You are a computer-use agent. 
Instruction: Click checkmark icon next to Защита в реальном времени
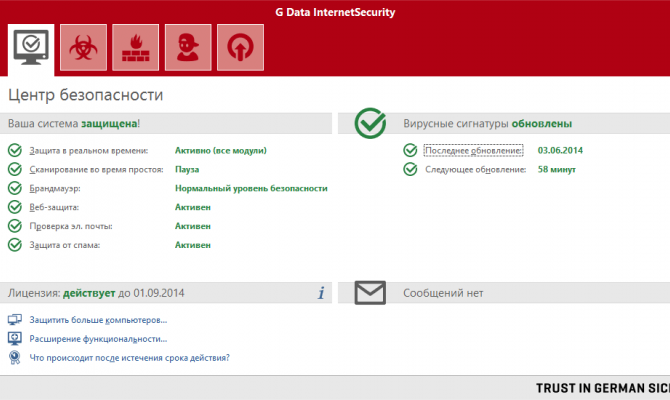pos(15,150)
